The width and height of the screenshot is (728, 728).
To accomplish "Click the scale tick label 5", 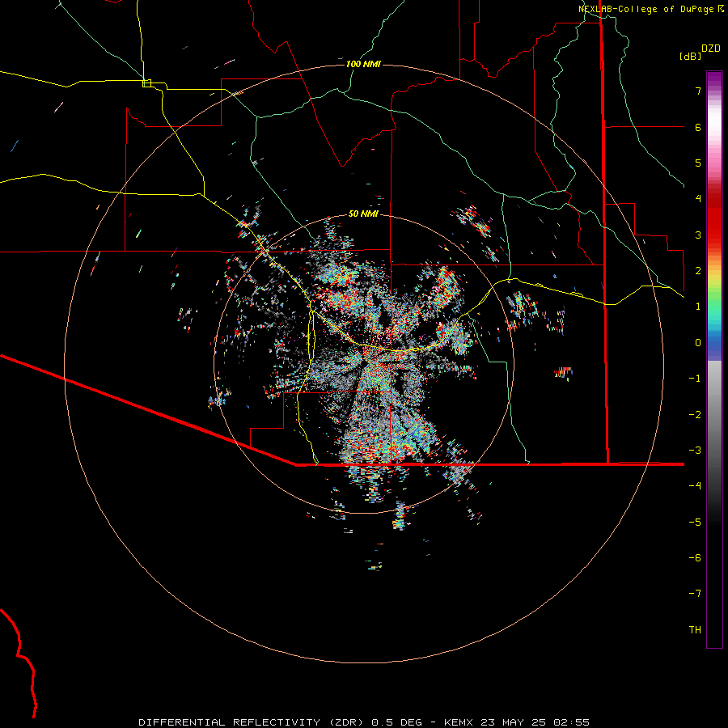I will 698,163.
